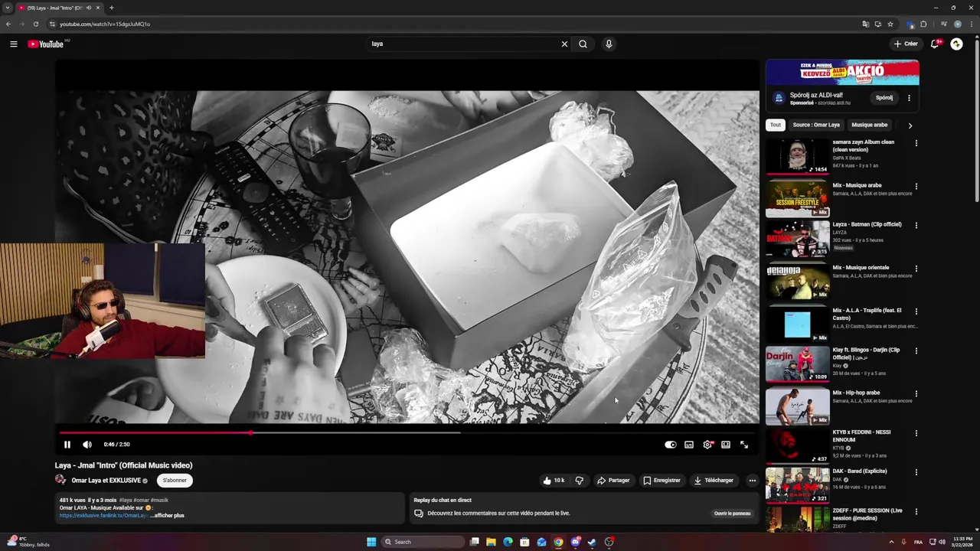This screenshot has width=980, height=551.
Task: Open options for samara zayn Album clean
Action: click(916, 143)
